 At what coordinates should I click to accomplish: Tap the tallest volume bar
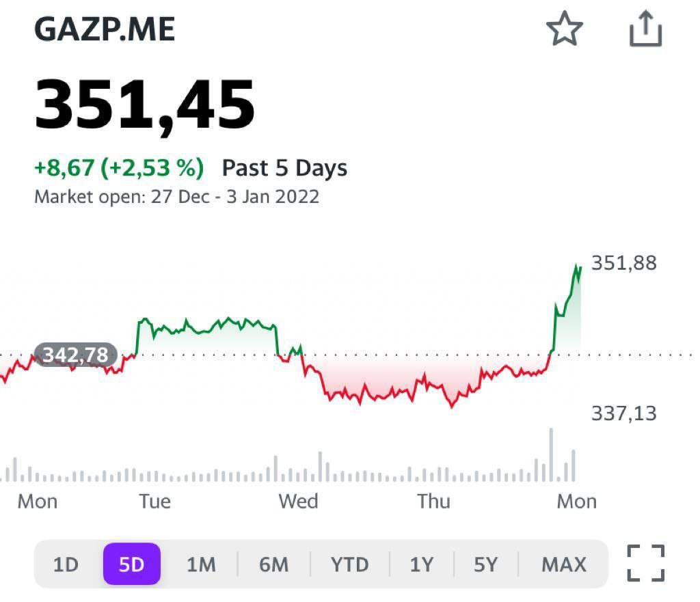(551, 454)
